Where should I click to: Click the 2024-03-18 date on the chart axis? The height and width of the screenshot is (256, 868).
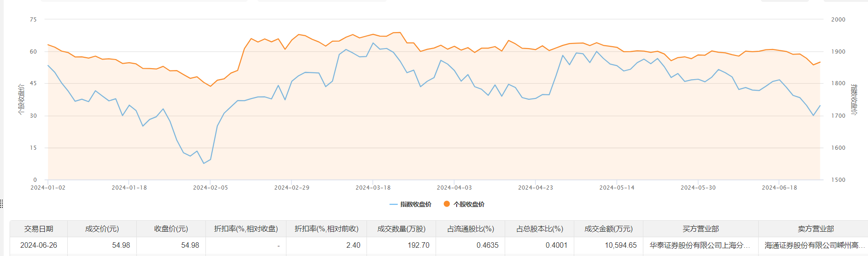point(373,187)
